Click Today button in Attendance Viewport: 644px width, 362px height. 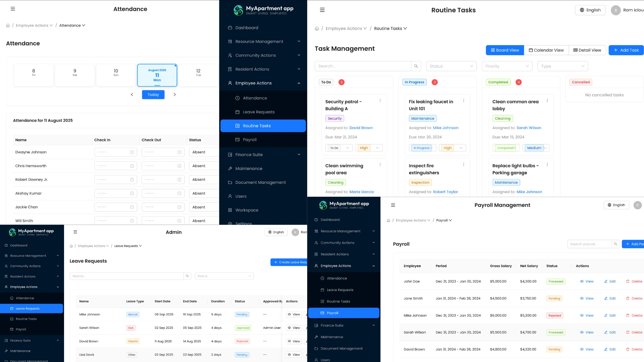pyautogui.click(x=153, y=95)
